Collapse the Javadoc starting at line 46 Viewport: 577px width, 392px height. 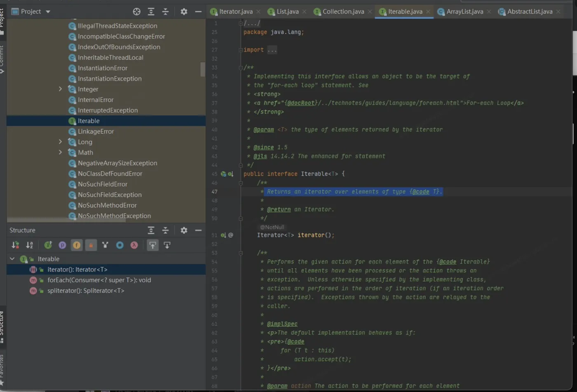pos(241,183)
